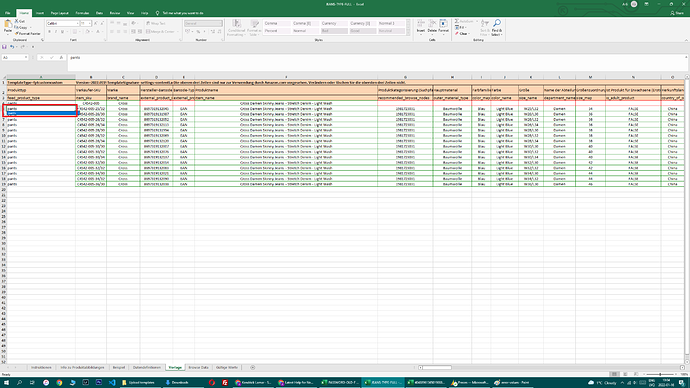The image size is (690, 388).
Task: Open the Fill dropdown in Editing group
Action: (461, 27)
